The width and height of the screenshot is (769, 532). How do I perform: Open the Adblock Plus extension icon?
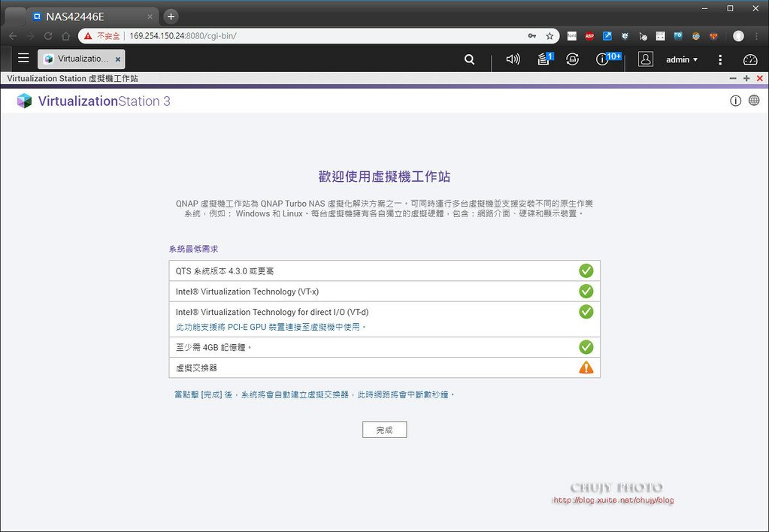589,36
